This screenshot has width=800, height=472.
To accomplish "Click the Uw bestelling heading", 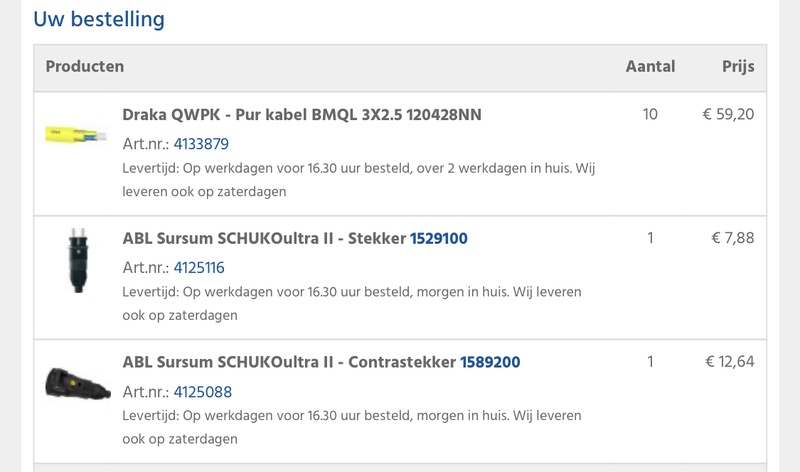I will coord(99,19).
